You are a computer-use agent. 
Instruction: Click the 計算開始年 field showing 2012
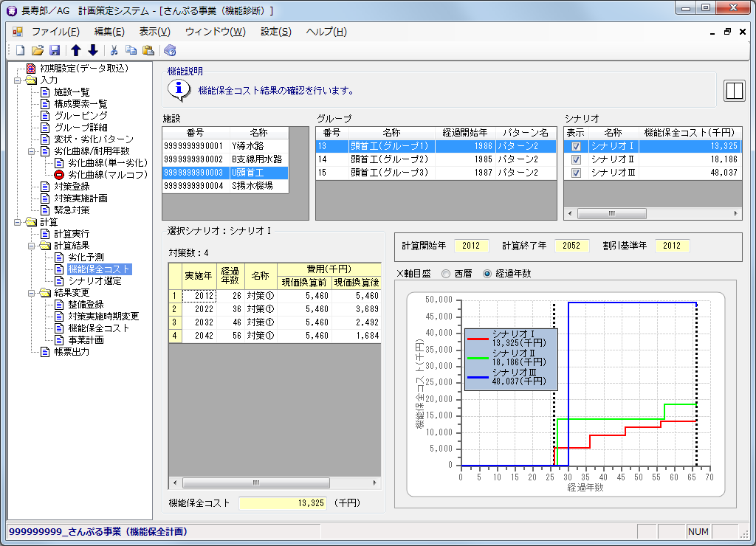coord(472,246)
